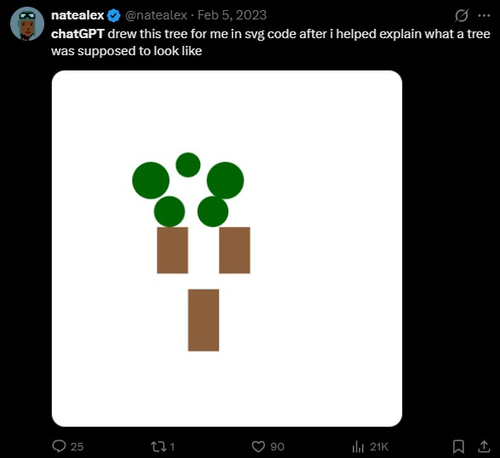Toggle the bookmark icon
500x458 pixels.
coord(458,447)
